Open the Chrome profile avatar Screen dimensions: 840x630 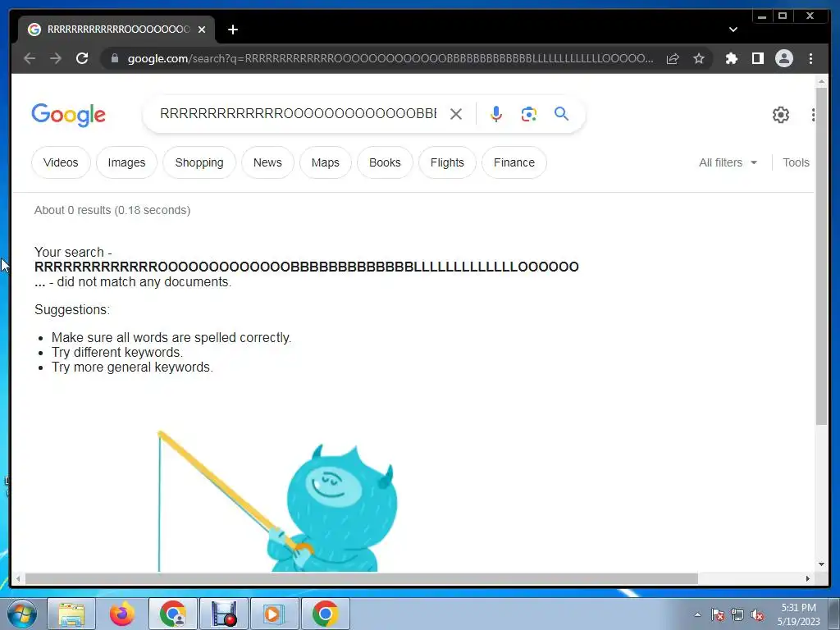tap(783, 58)
